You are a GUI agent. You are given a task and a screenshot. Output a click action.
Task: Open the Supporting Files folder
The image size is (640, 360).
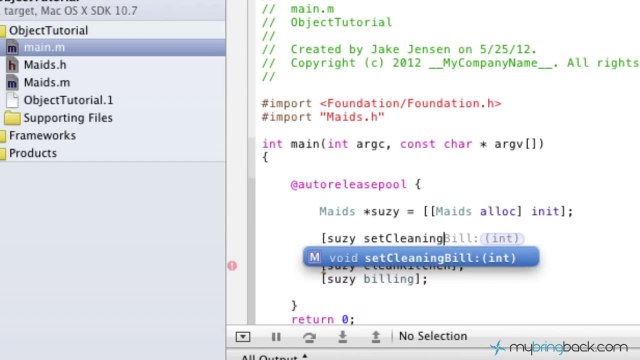tap(68, 118)
